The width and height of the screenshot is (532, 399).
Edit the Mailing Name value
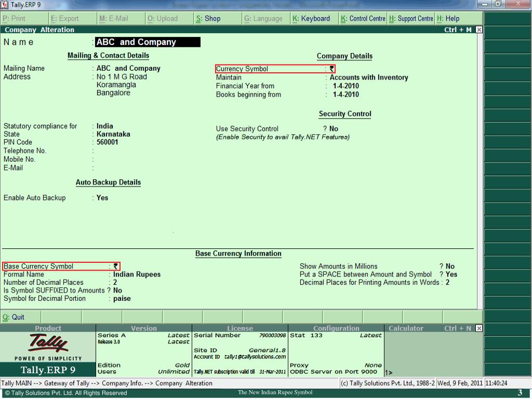point(128,69)
